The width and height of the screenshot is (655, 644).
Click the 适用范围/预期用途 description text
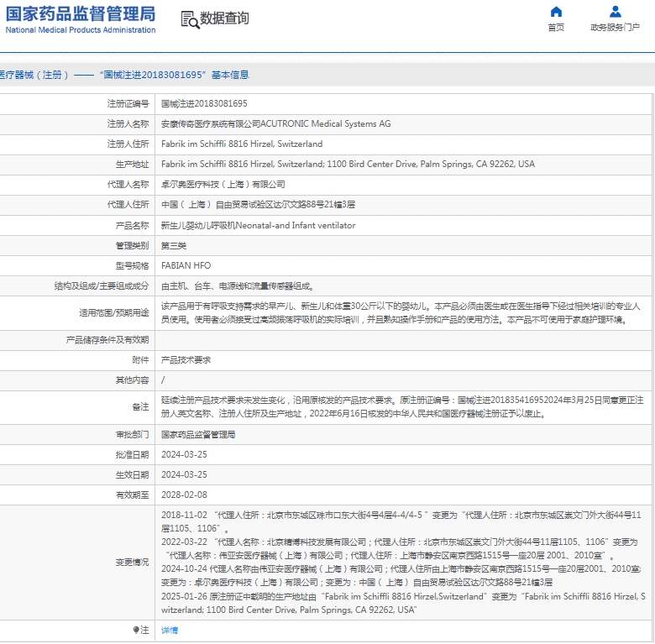point(401,313)
